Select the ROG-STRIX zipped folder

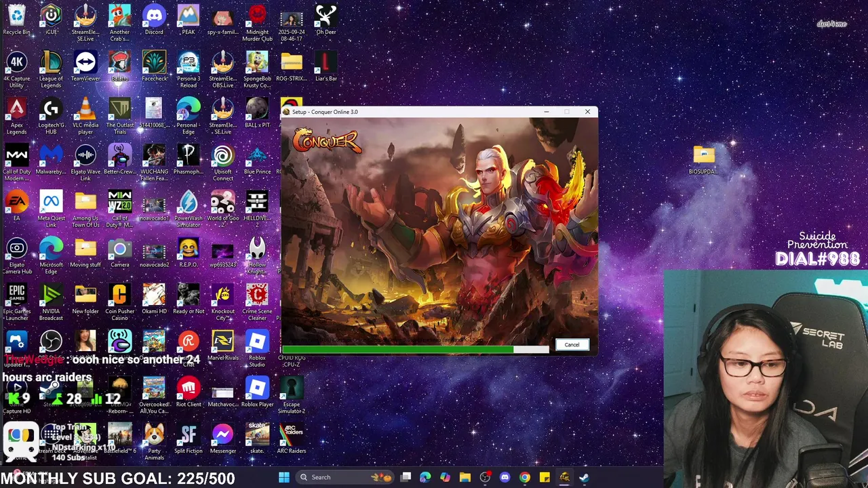coord(292,67)
